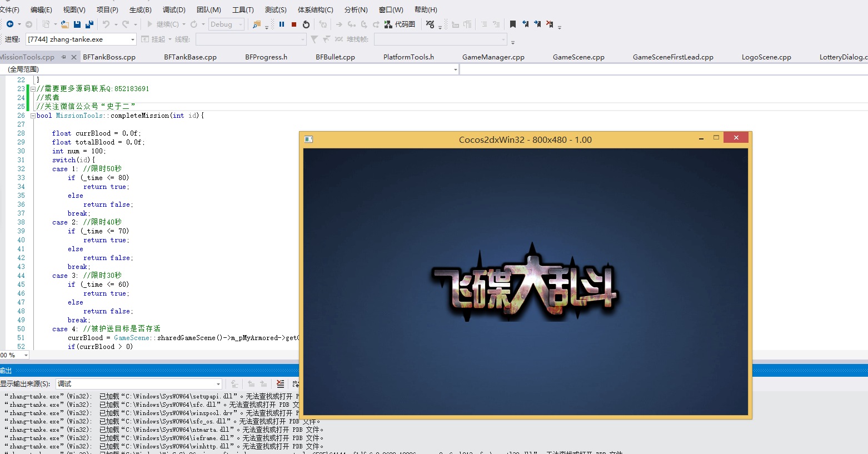
Task: Go to previous bookmark icon
Action: [x=525, y=24]
